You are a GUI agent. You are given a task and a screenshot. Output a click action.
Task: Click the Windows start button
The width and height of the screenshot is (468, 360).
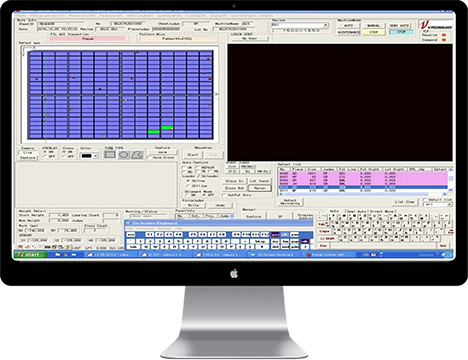[30, 255]
